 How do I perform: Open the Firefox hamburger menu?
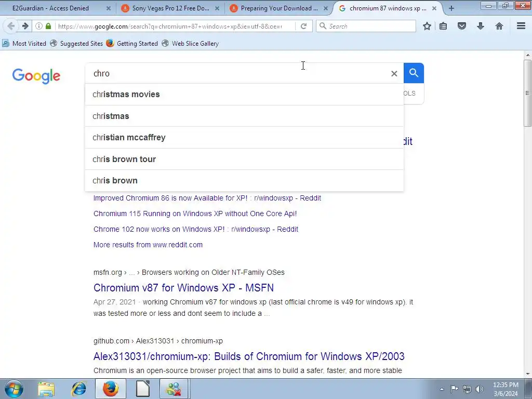(x=521, y=26)
